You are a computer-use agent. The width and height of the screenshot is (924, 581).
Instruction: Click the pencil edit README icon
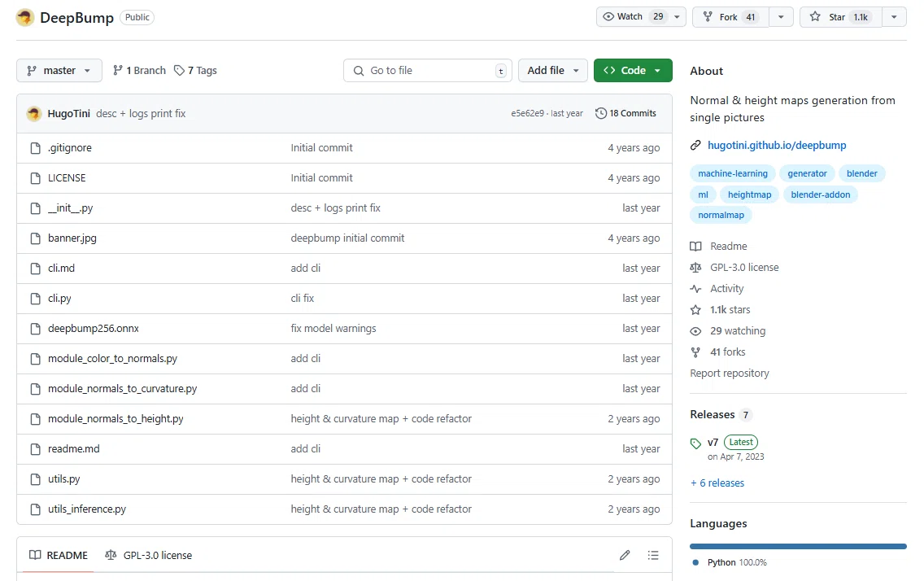tap(625, 555)
